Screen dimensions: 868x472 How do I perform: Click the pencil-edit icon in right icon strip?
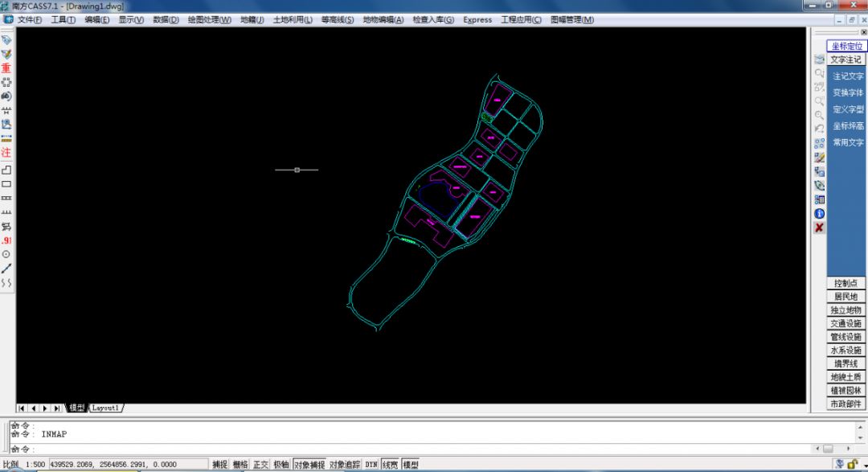819,158
